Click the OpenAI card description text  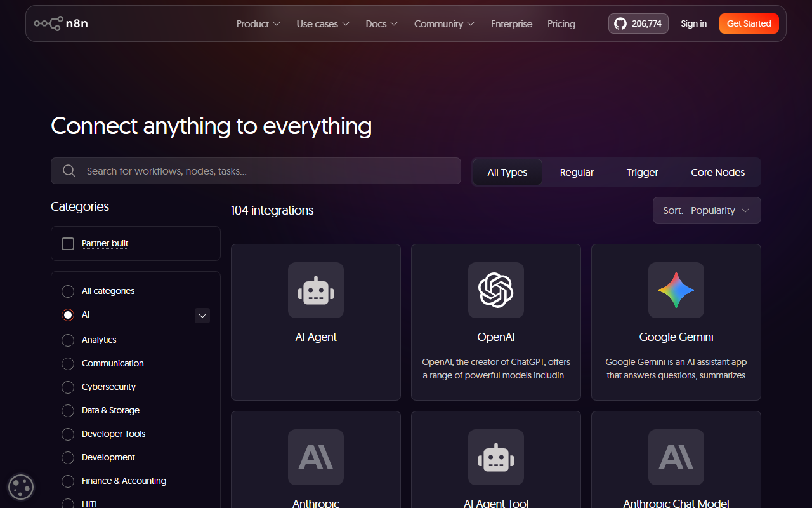point(496,368)
